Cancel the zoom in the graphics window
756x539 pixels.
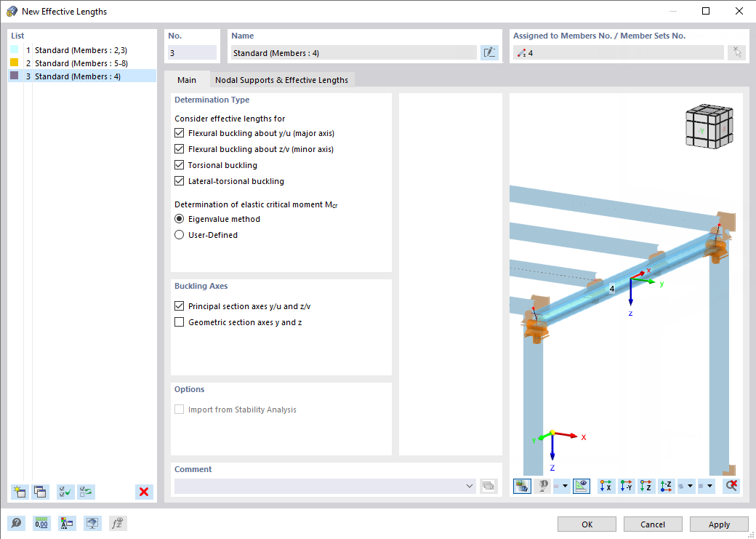click(731, 485)
